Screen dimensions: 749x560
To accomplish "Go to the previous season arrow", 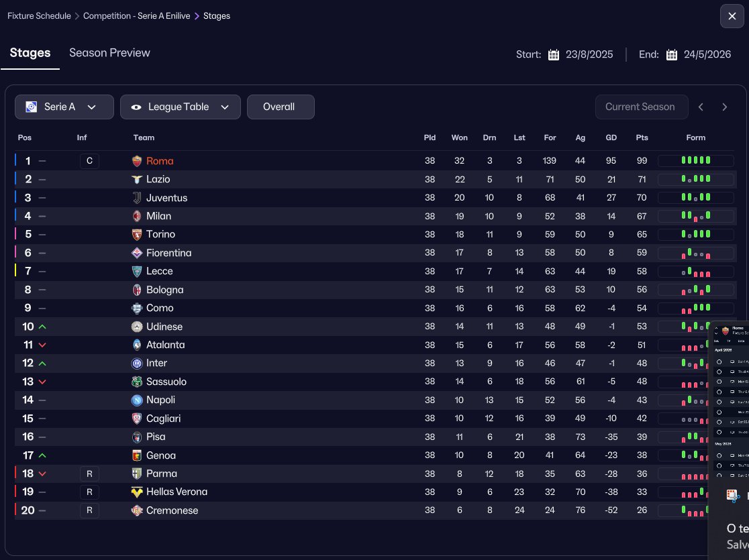I will 701,107.
